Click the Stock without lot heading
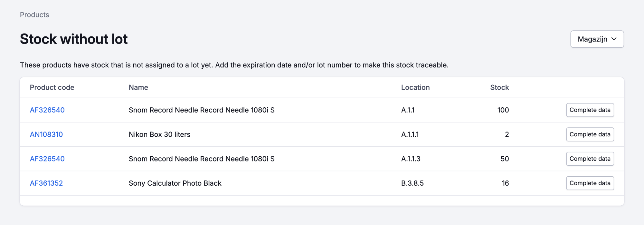644x225 pixels. [74, 39]
